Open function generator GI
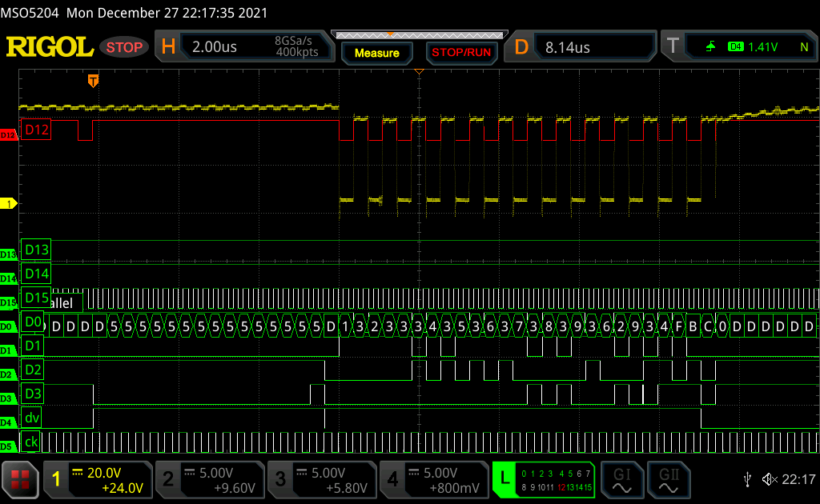820x504 pixels. (621, 479)
